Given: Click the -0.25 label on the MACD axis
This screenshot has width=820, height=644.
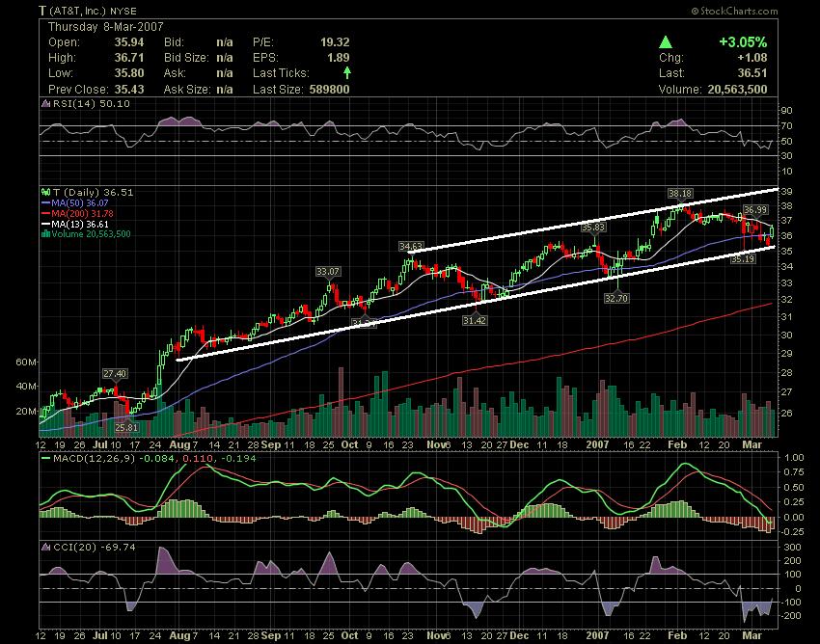Looking at the screenshot, I should click(792, 531).
